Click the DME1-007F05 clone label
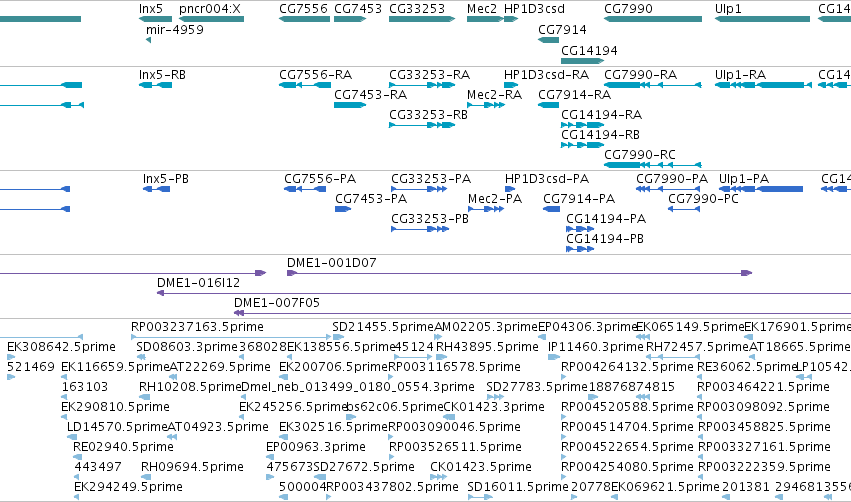The width and height of the screenshot is (851, 502). (277, 303)
